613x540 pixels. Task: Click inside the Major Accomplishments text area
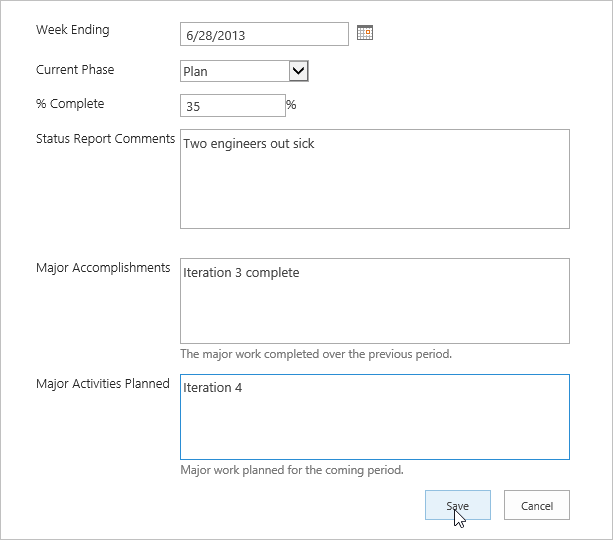pyautogui.click(x=374, y=310)
